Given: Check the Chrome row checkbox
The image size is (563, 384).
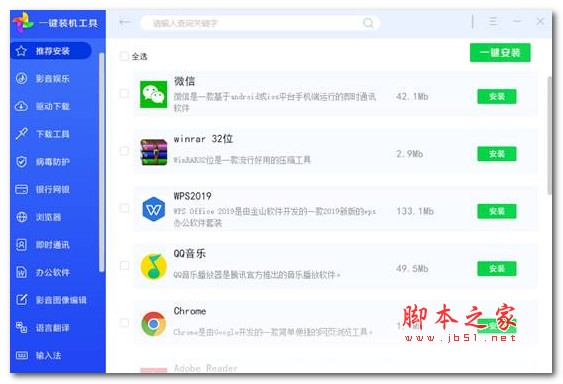Looking at the screenshot, I should 124,323.
